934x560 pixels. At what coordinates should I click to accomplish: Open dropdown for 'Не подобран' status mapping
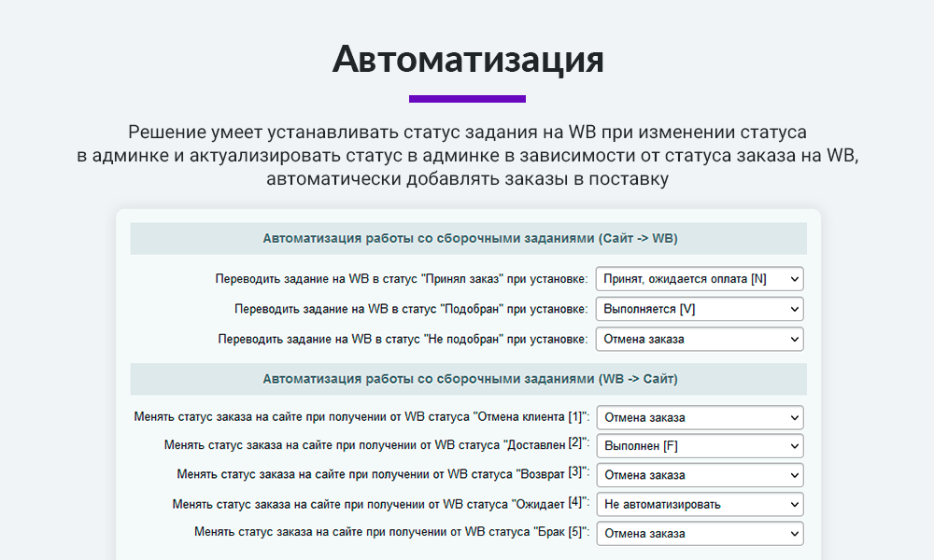[x=699, y=339]
